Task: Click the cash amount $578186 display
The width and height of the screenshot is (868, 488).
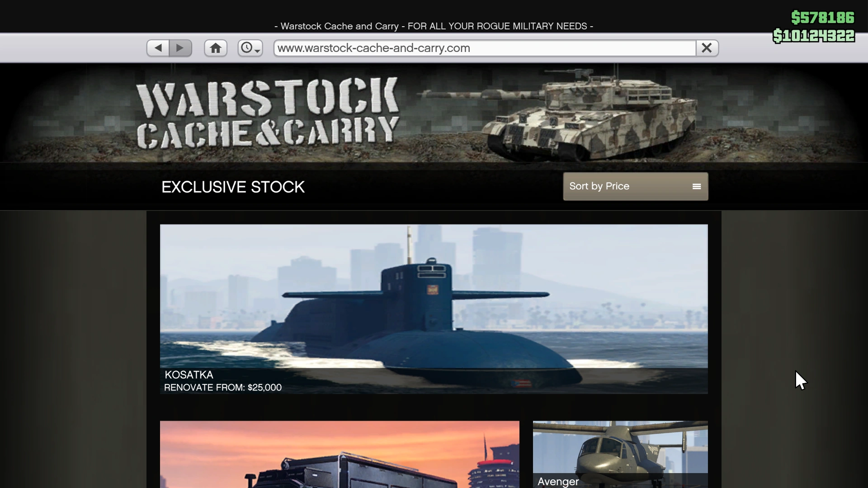Action: pos(822,18)
